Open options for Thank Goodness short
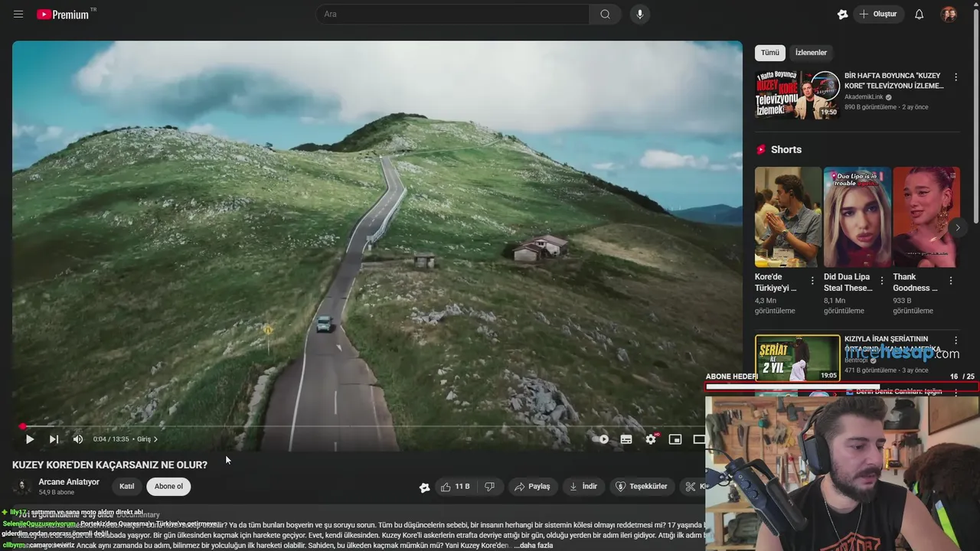980x551 pixels. [950, 281]
